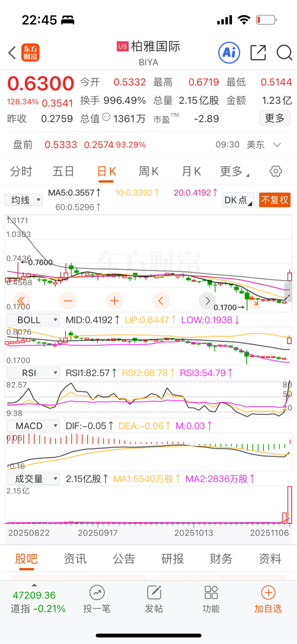297x644 pixels.
Task: Tap the 发帖 compose icon
Action: (x=154, y=592)
